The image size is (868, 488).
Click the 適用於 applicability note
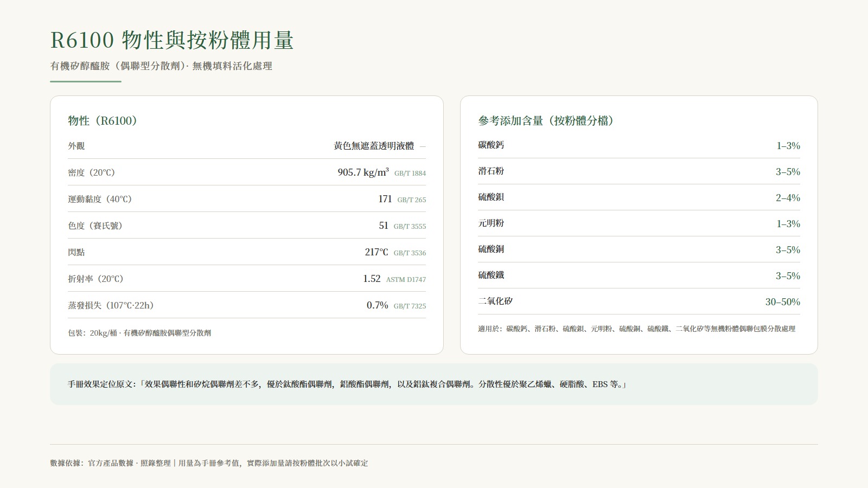click(637, 329)
